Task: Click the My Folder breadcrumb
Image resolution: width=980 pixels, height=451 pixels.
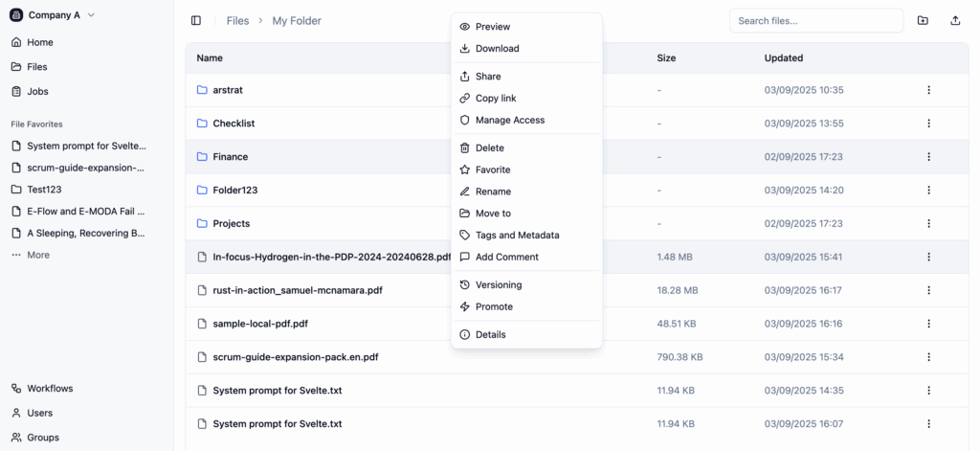Action: (x=297, y=21)
